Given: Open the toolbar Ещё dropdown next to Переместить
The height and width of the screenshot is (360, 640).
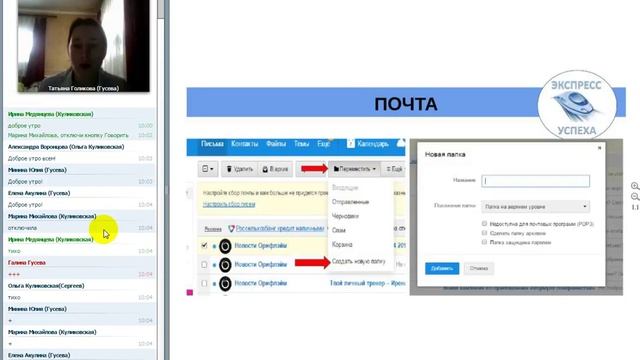Looking at the screenshot, I should [x=394, y=169].
